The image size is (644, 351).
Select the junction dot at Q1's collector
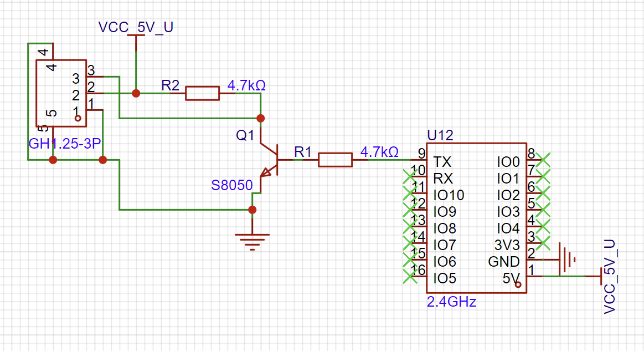(x=260, y=118)
